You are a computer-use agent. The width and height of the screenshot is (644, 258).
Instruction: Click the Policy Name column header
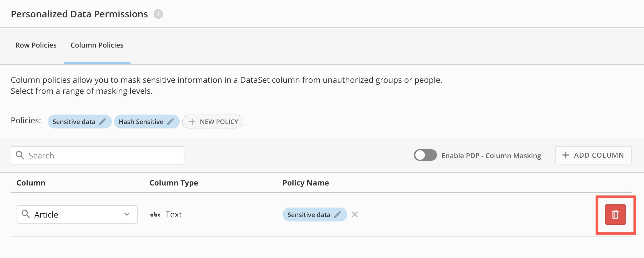(x=305, y=183)
